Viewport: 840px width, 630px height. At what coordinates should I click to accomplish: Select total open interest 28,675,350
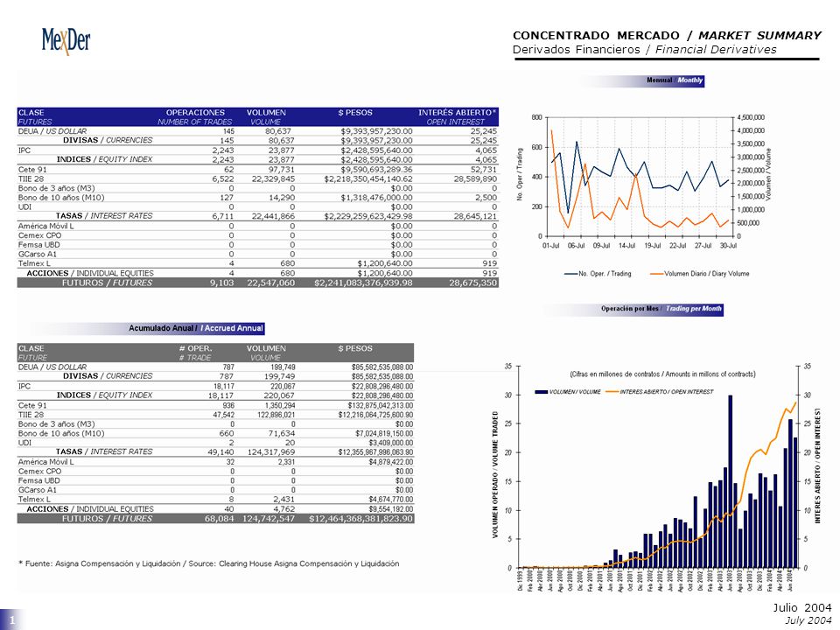473,283
